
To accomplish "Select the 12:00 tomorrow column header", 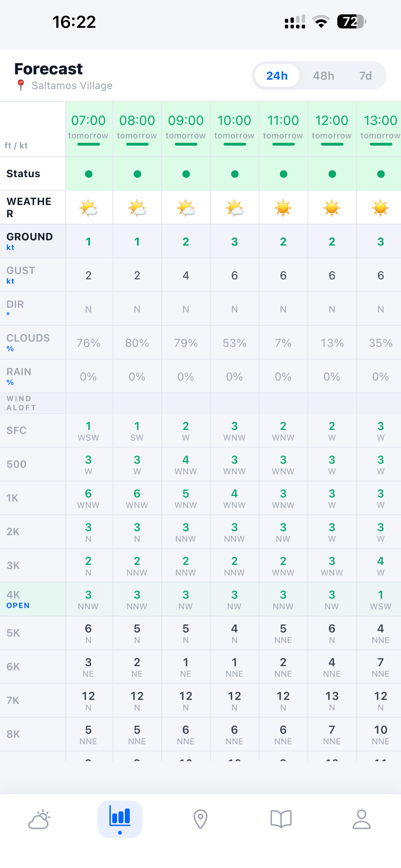I will tap(332, 129).
